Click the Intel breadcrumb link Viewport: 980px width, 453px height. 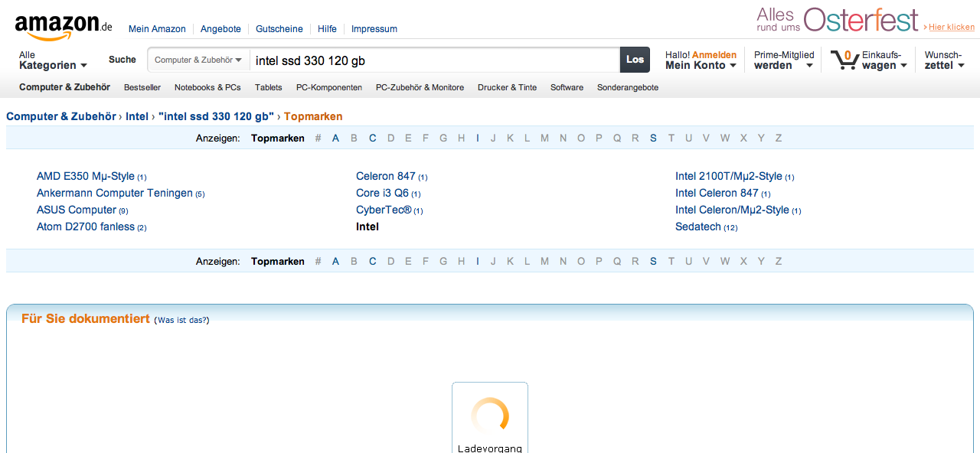click(137, 116)
